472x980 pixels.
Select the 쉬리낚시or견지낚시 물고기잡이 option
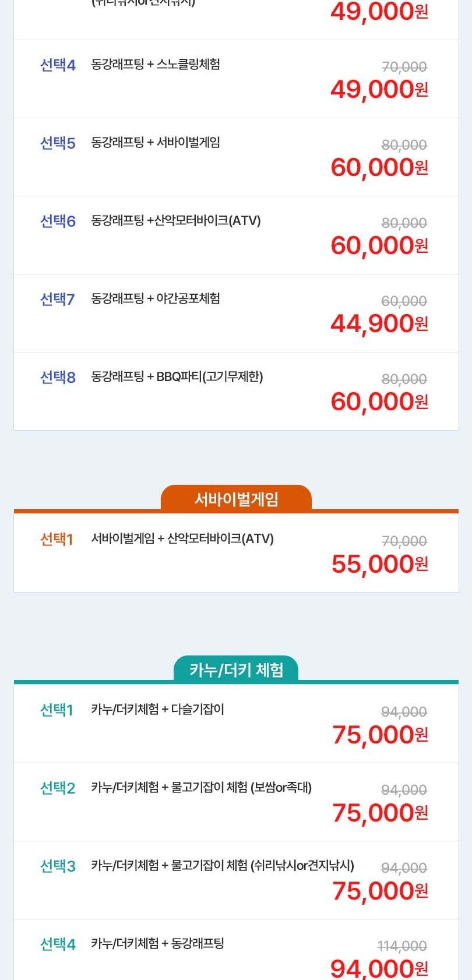point(223,866)
